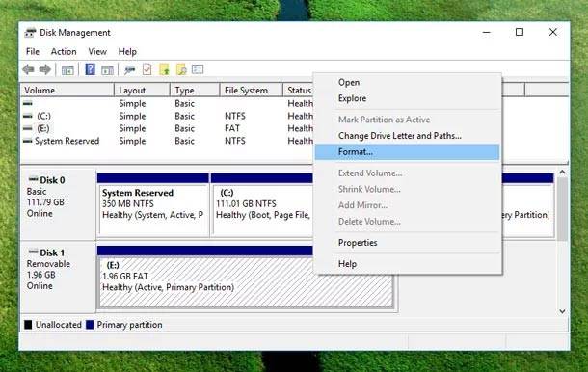This screenshot has width=588, height=372.
Task: Sort by the Layout column header
Action: tap(142, 91)
